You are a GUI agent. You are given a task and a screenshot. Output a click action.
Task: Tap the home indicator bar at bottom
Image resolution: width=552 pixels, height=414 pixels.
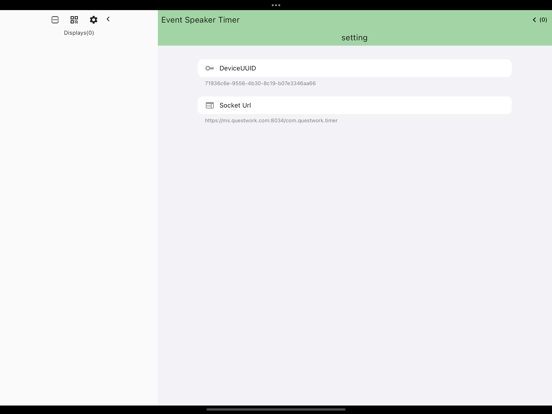coord(276,409)
